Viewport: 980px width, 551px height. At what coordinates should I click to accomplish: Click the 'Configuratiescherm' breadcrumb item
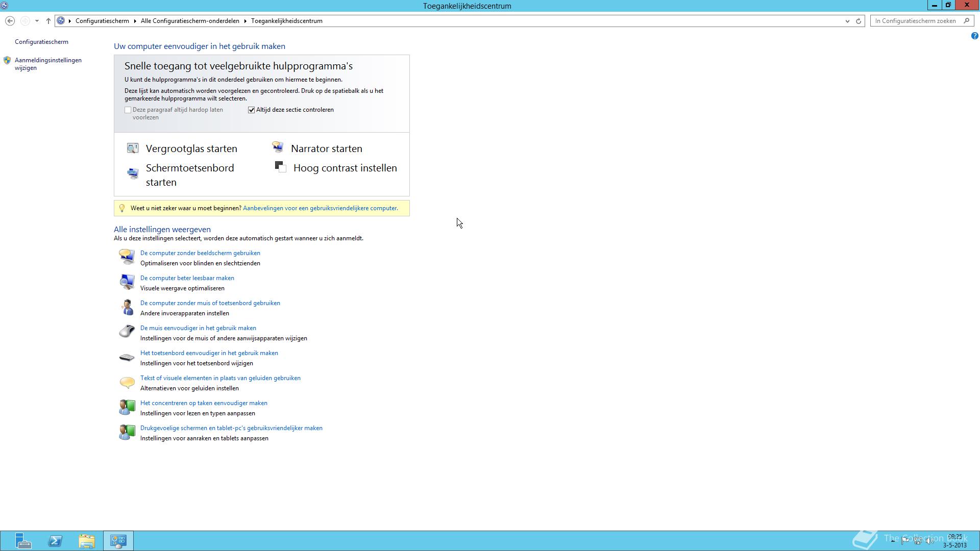click(102, 21)
